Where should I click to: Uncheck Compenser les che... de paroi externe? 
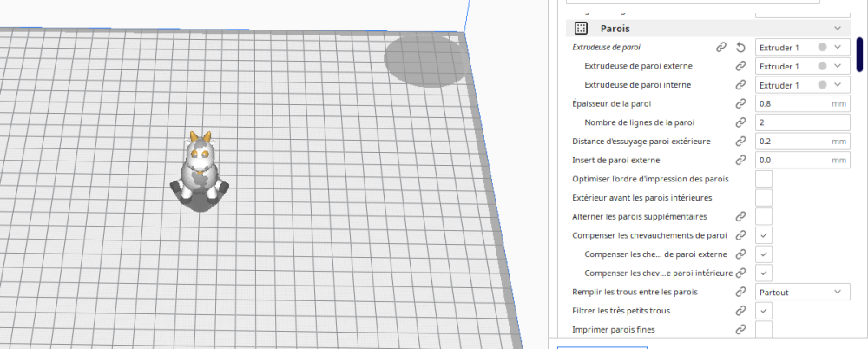[763, 254]
